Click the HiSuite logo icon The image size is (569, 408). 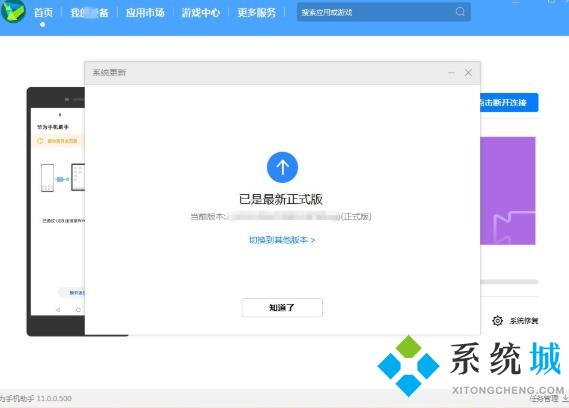(x=13, y=11)
